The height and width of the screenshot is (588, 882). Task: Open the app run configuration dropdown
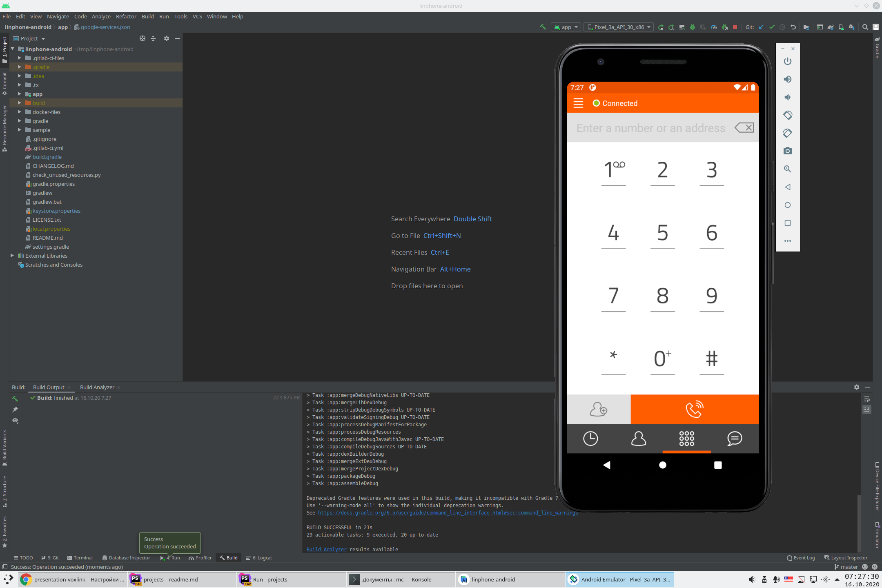(566, 27)
